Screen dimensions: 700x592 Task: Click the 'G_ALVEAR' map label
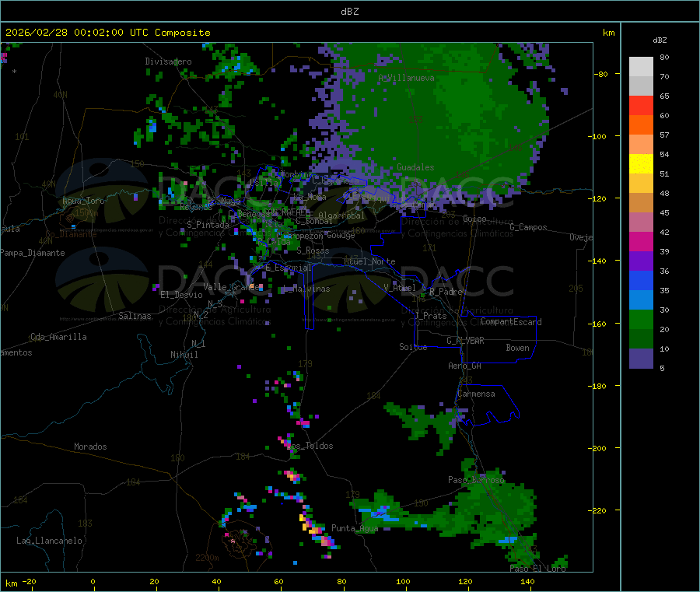click(x=465, y=341)
